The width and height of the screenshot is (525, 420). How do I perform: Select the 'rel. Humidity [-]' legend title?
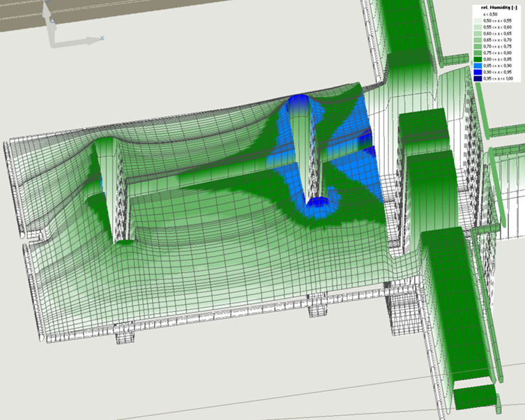point(499,8)
